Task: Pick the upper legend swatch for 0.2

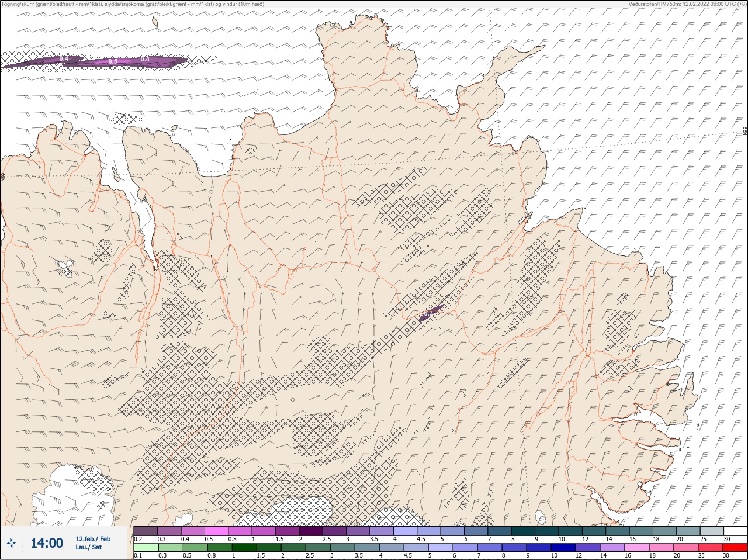Action: pos(146,531)
